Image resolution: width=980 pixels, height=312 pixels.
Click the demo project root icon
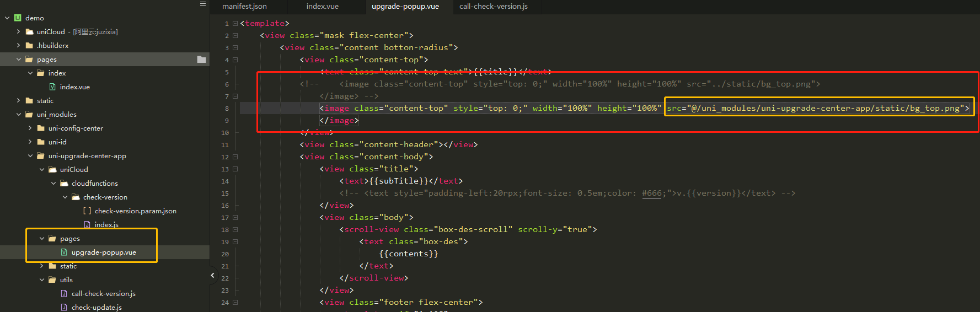tap(18, 18)
